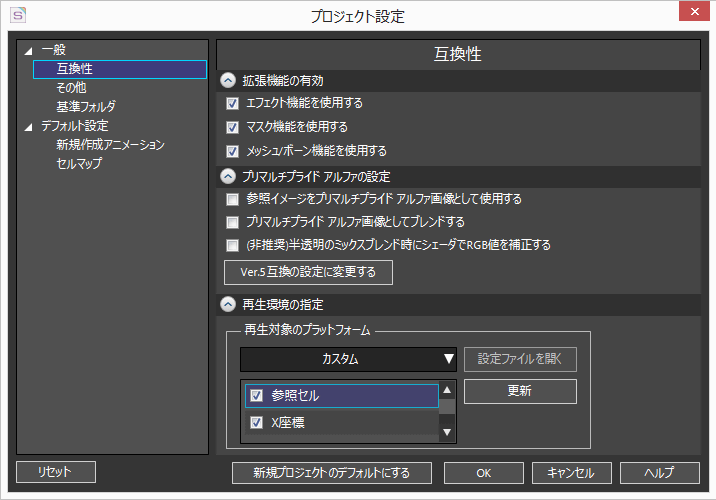This screenshot has width=716, height=500.
Task: Click the 更新 button
Action: (520, 391)
